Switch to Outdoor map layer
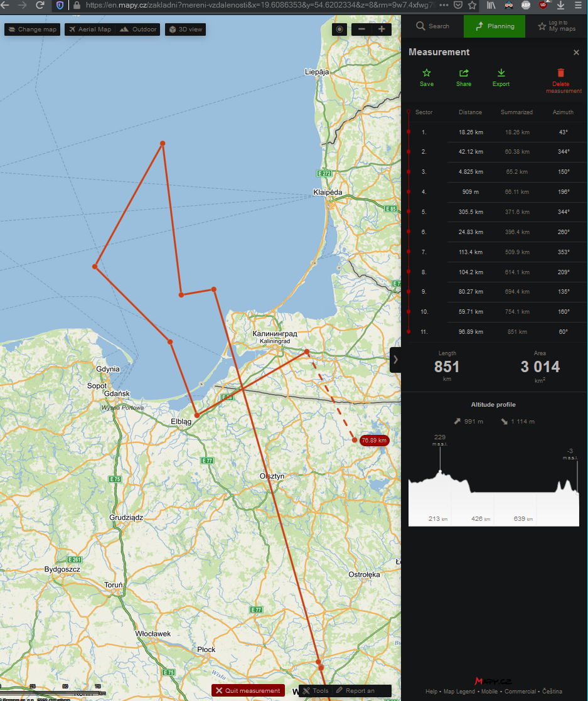Viewport: 588px width, 701px height. tap(138, 29)
